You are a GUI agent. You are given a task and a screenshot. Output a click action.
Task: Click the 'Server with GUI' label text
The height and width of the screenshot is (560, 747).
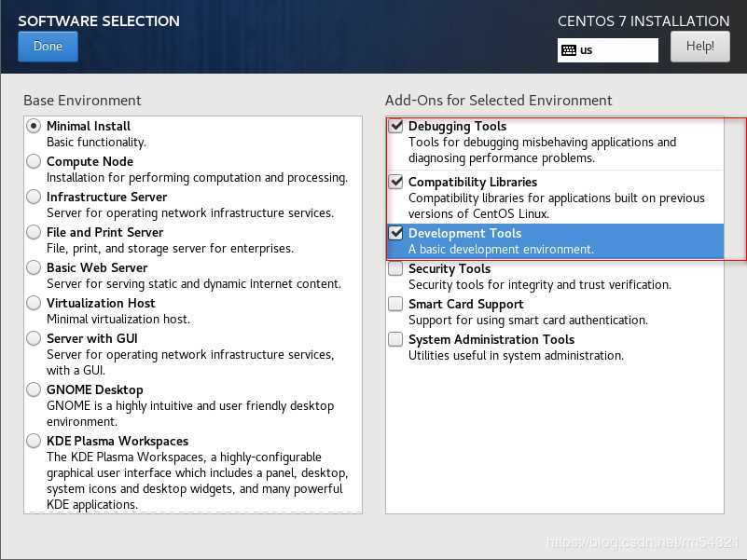[92, 338]
